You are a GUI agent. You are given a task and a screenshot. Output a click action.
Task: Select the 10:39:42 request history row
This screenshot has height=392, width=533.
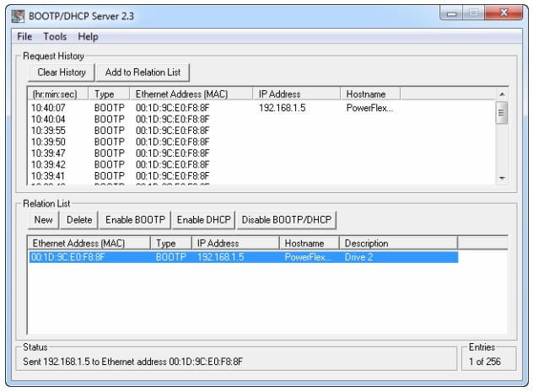pos(261,164)
